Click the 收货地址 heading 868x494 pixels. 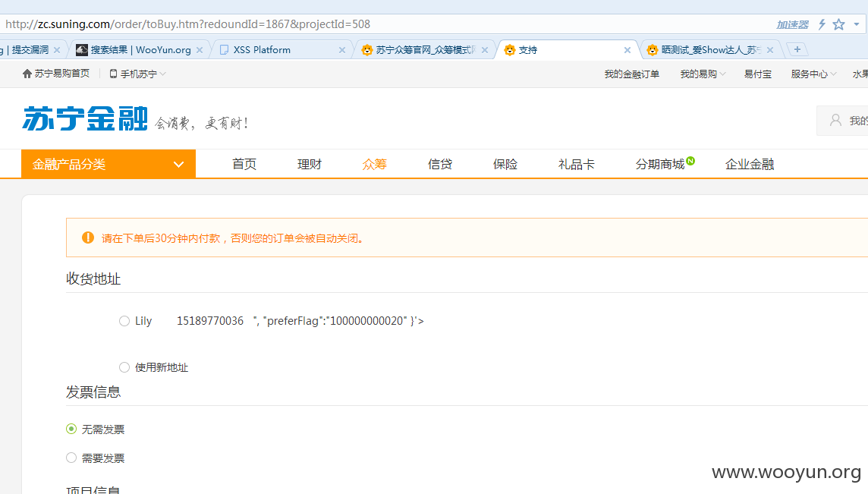click(x=93, y=278)
